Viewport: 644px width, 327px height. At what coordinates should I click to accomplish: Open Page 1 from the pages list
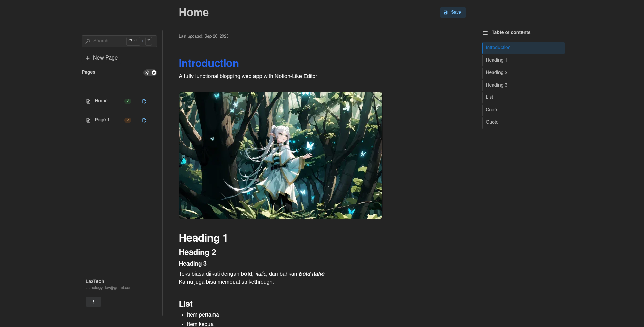click(102, 120)
